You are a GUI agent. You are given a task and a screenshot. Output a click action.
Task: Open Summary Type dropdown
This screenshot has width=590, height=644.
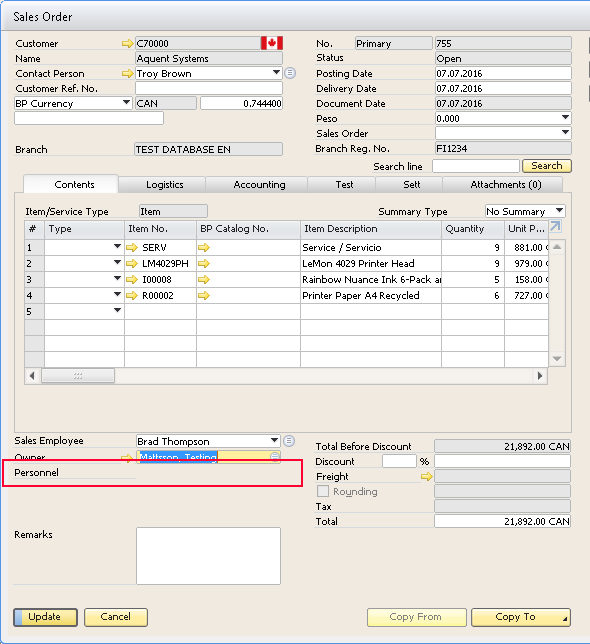(559, 211)
